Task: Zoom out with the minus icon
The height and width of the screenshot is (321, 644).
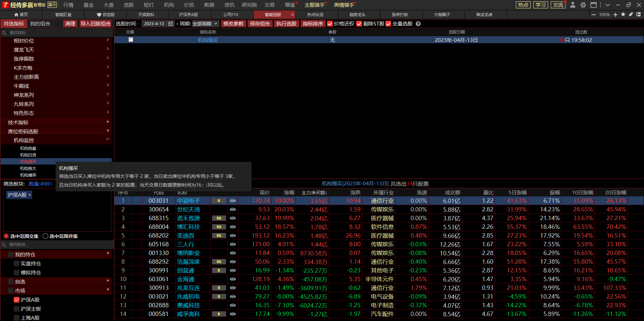Action: coord(594,15)
